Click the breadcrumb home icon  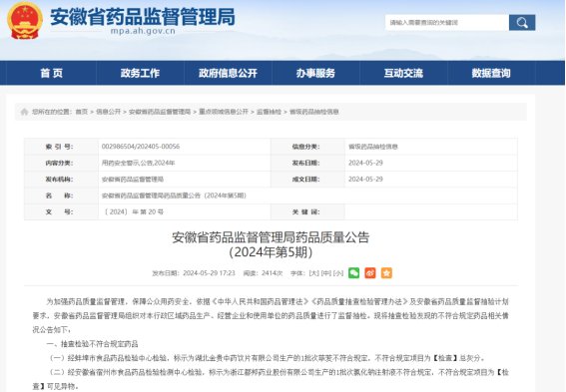pyautogui.click(x=24, y=112)
